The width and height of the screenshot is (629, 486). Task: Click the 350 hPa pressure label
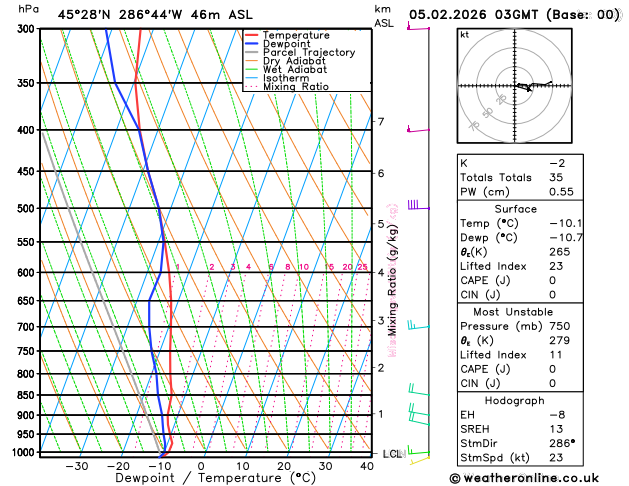tap(28, 83)
